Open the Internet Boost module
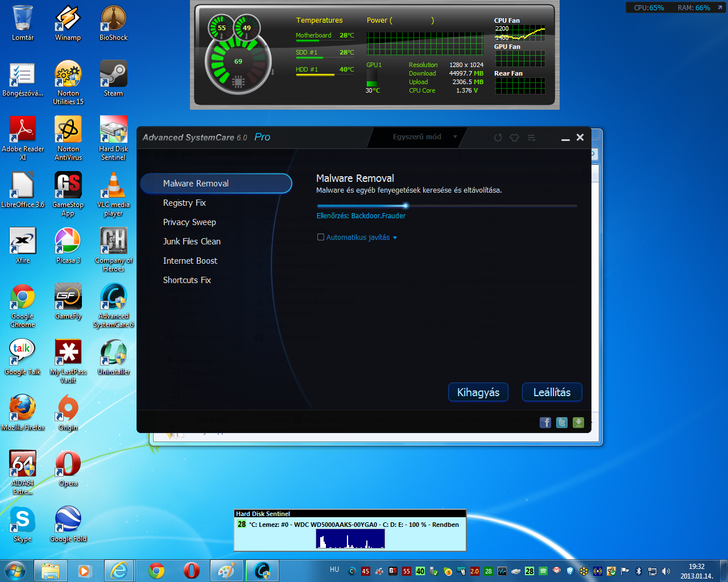This screenshot has width=728, height=582. 190,261
